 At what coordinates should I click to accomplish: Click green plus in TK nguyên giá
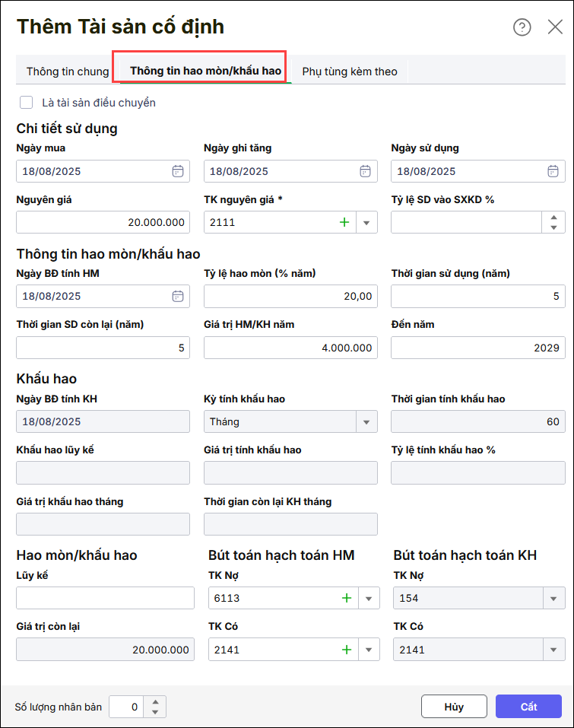344,222
